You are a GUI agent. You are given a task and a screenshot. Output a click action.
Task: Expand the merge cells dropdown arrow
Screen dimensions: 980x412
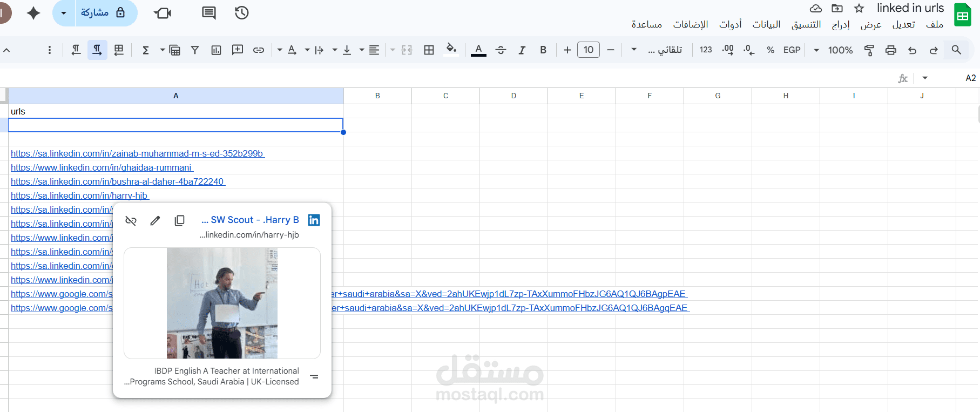(x=393, y=50)
